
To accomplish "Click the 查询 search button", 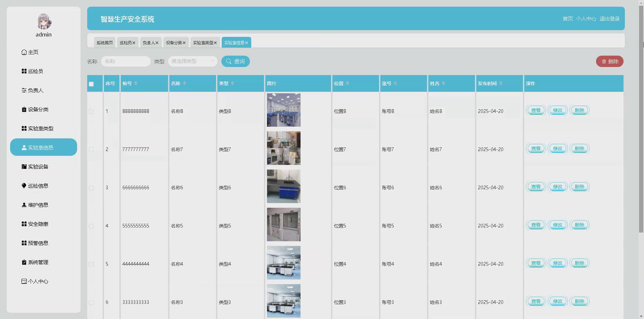I will (235, 61).
